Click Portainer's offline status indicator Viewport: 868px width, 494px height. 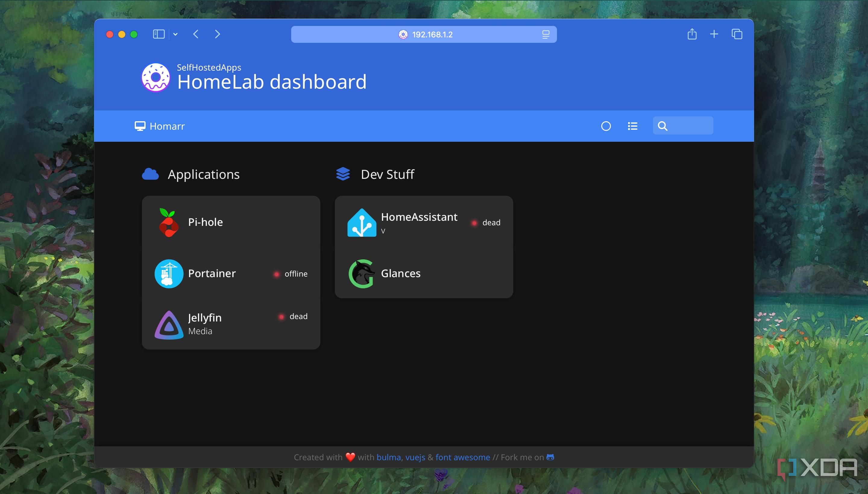click(291, 274)
